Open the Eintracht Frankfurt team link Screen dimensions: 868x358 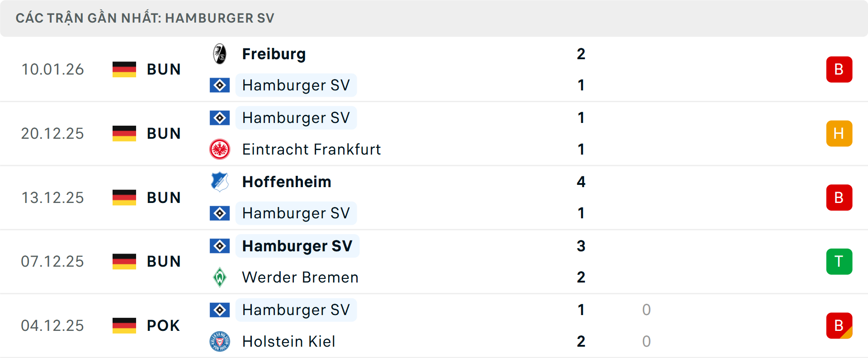click(x=311, y=149)
